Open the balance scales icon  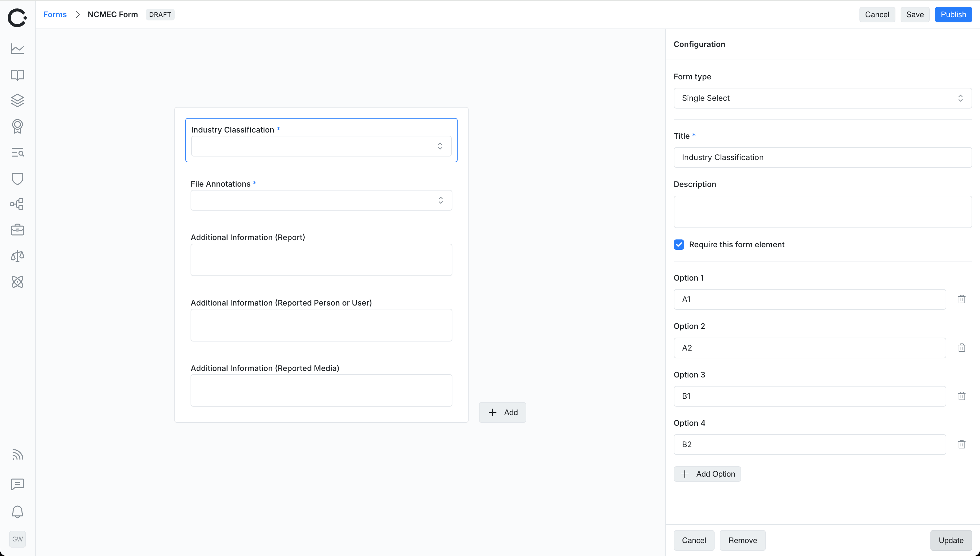(x=17, y=256)
